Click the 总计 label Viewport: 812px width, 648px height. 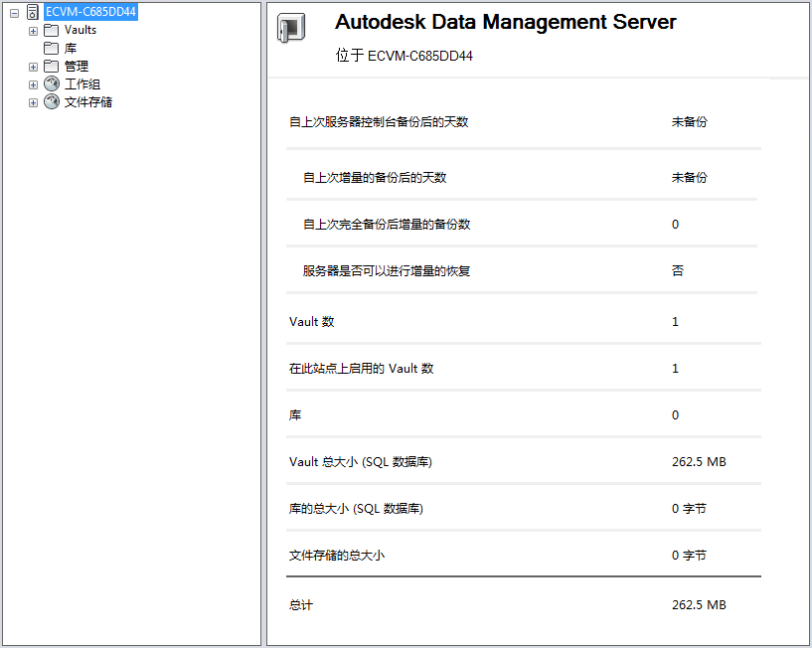301,605
